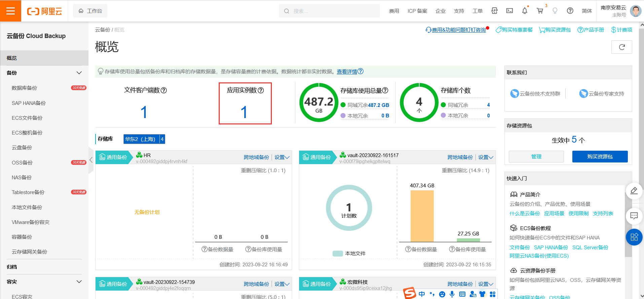This screenshot has width=644, height=299.
Task: Open the hamburger navigation menu
Action: click(10, 11)
